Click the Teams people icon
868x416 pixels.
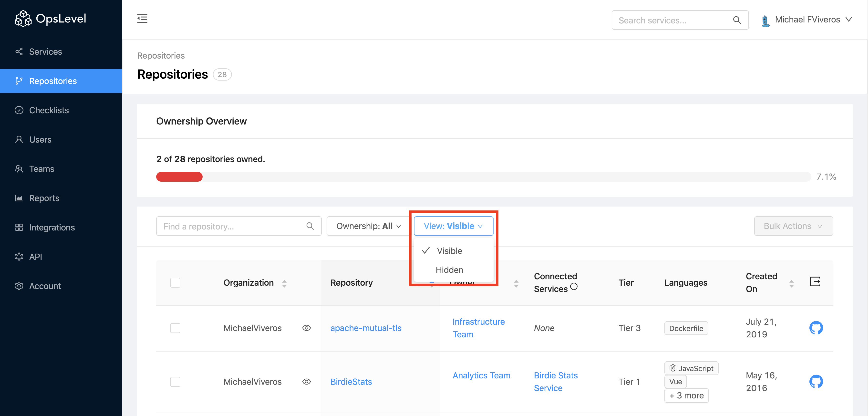click(19, 168)
